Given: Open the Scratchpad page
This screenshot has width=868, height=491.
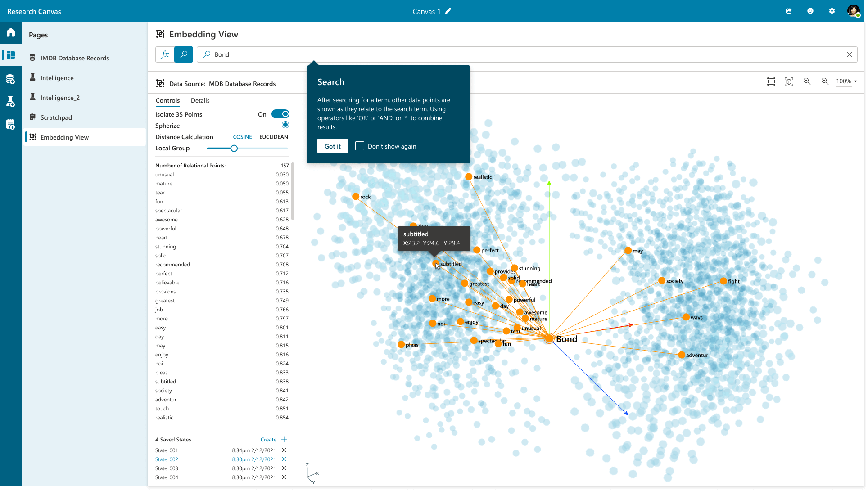Looking at the screenshot, I should (56, 117).
